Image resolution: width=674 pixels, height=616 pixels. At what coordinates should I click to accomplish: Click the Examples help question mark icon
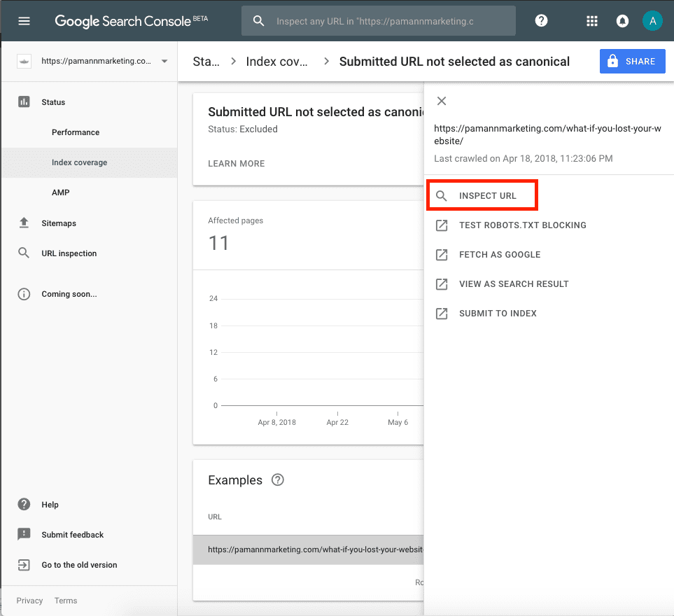tap(278, 479)
